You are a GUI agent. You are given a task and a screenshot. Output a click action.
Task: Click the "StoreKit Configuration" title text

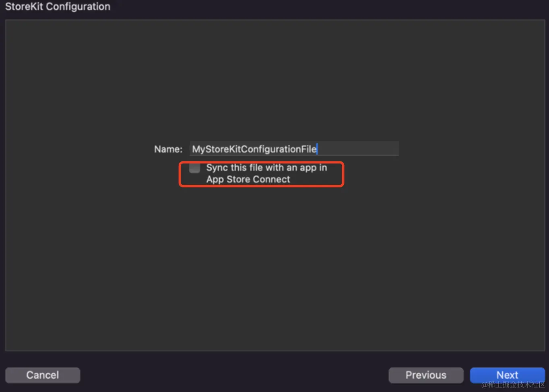point(58,6)
